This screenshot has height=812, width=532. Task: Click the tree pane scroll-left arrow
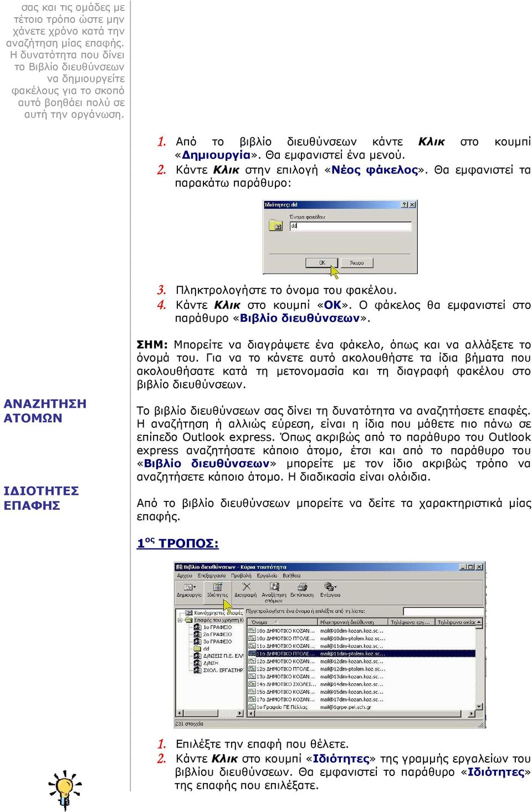click(180, 714)
